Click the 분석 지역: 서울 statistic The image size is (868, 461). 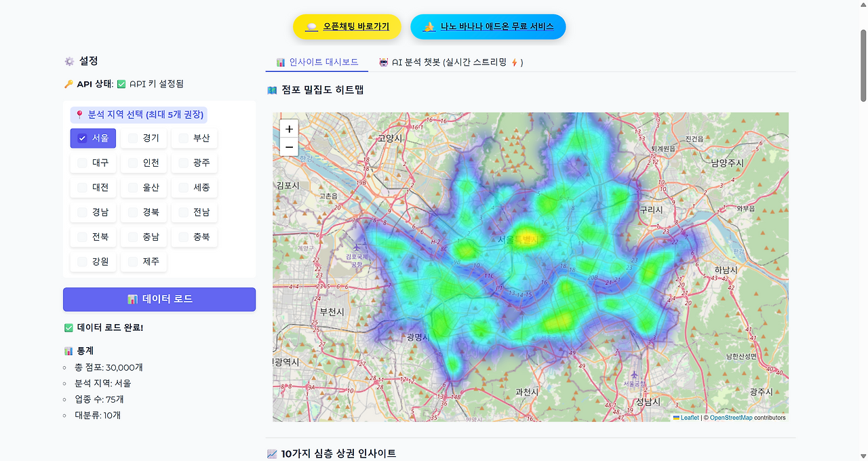click(102, 383)
